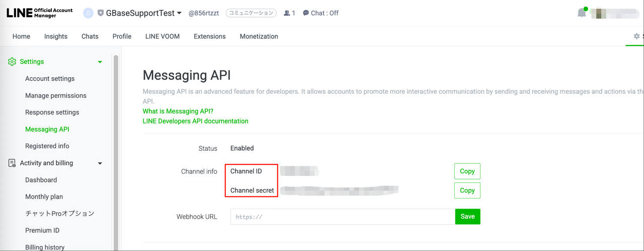Go to the Home tab
Image resolution: width=644 pixels, height=251 pixels.
[21, 36]
